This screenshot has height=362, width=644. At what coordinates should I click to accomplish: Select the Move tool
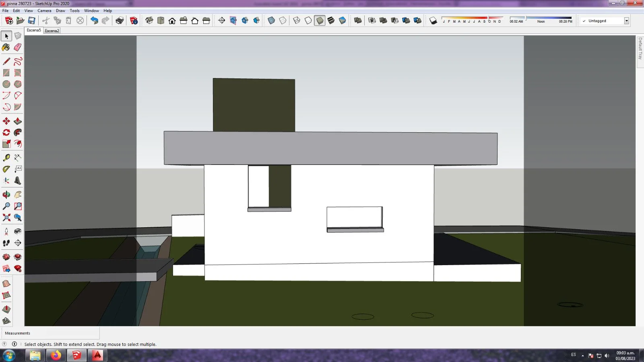pos(6,121)
